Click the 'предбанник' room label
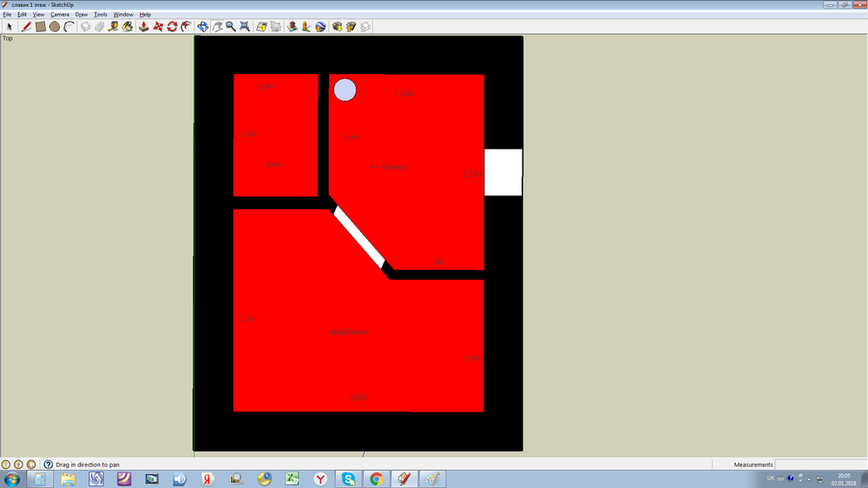Viewport: 868px width, 488px height. (x=349, y=332)
